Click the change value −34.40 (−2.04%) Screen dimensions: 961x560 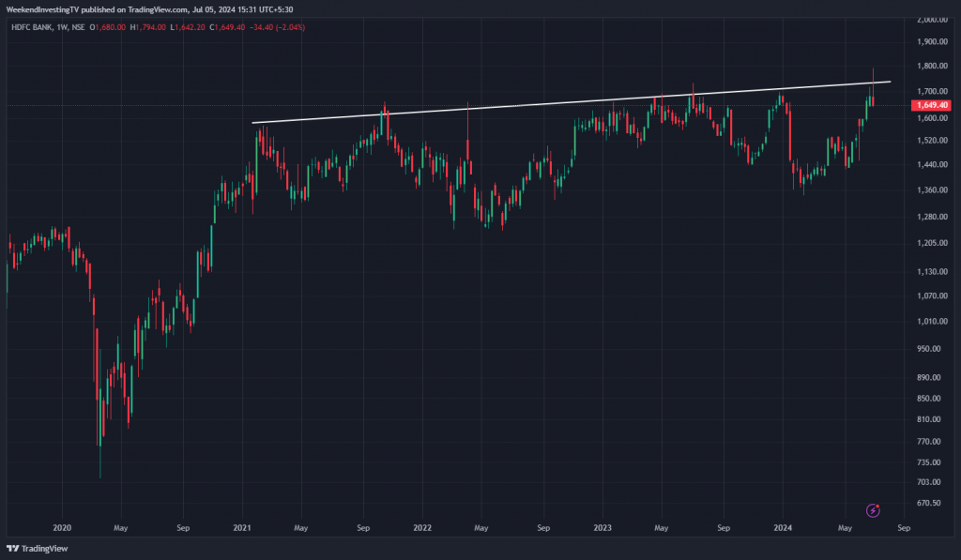(x=277, y=27)
